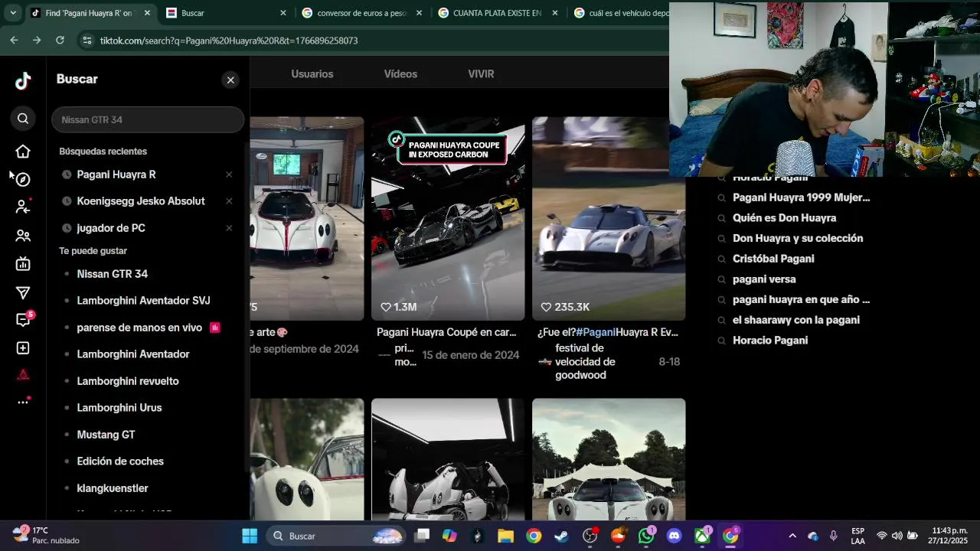Image resolution: width=980 pixels, height=551 pixels.
Task: Switch to the Vídeos tab
Action: pyautogui.click(x=400, y=74)
